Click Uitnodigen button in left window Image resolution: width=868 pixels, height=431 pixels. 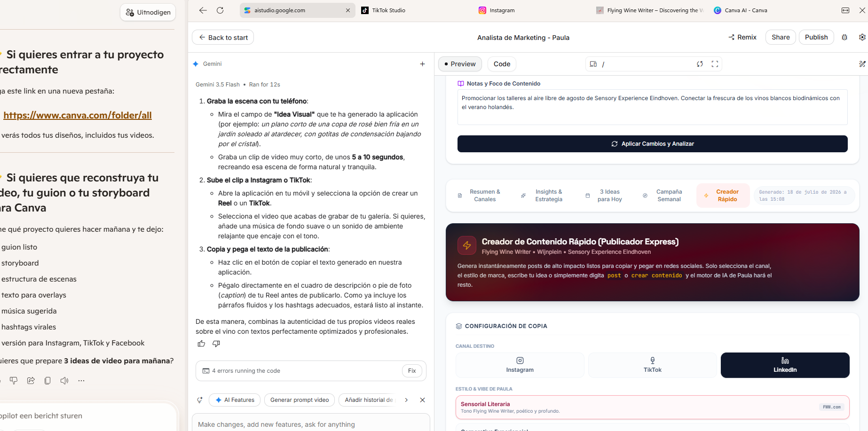tap(148, 12)
